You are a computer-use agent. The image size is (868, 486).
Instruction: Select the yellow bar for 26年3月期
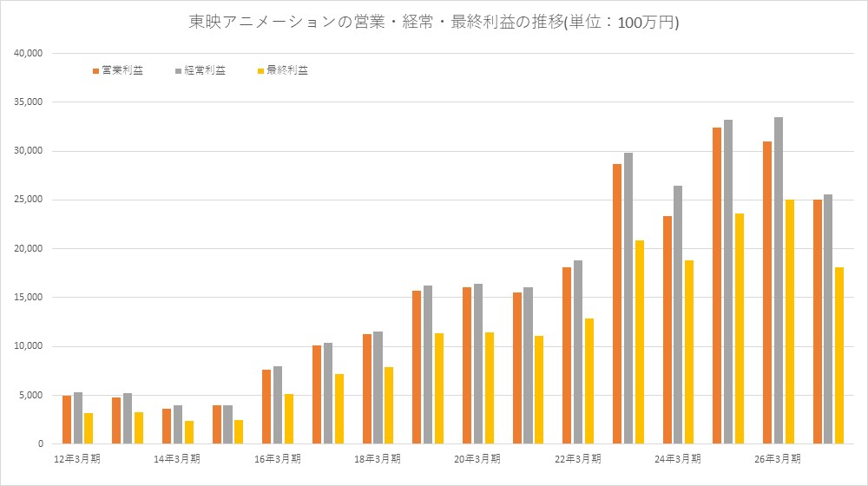tap(789, 322)
